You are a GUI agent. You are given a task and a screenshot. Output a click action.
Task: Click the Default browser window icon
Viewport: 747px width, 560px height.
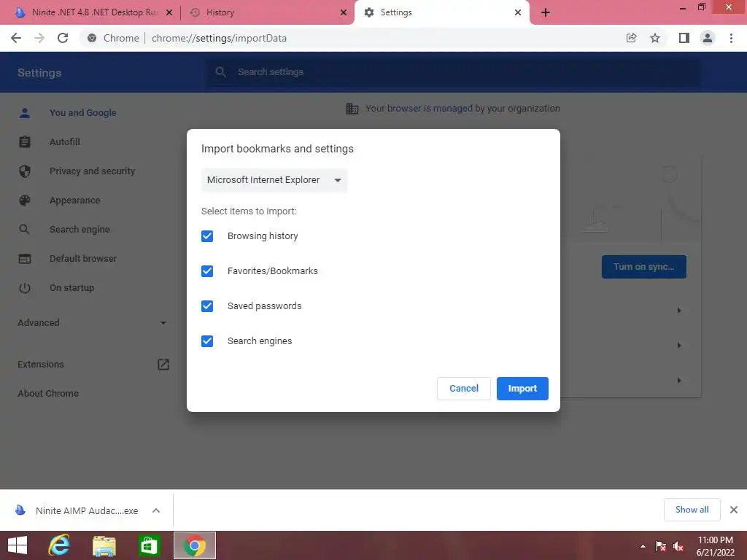tap(25, 259)
